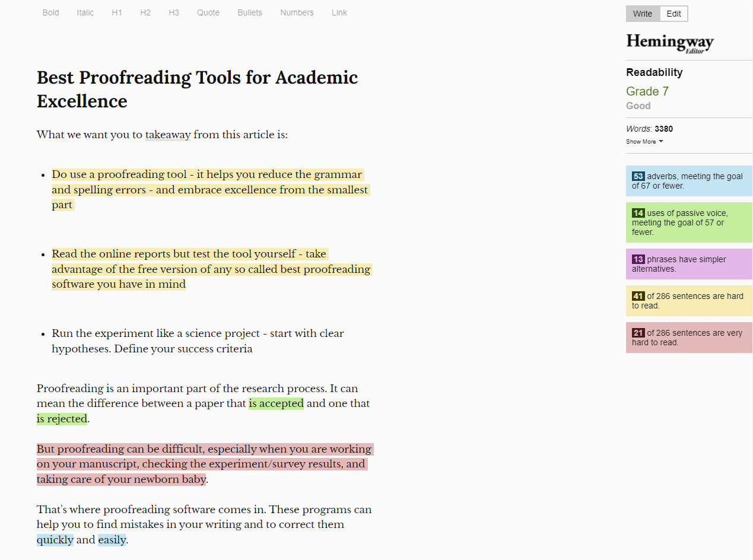Toggle the simpler alternatives phrases panel
The height and width of the screenshot is (560, 753).
688,263
